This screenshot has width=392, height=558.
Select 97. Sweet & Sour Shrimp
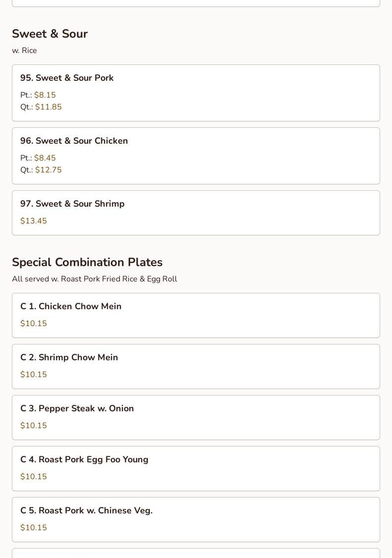(196, 213)
